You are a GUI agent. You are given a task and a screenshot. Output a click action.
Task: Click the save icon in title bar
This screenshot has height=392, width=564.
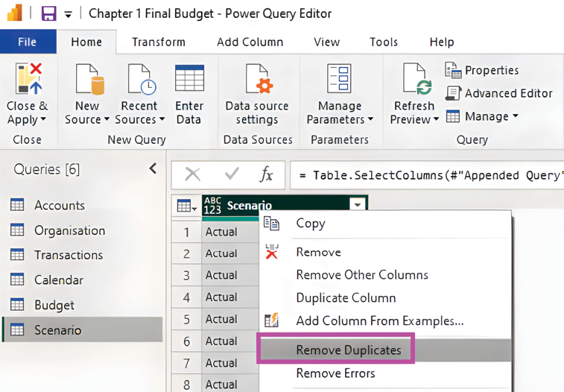point(48,13)
